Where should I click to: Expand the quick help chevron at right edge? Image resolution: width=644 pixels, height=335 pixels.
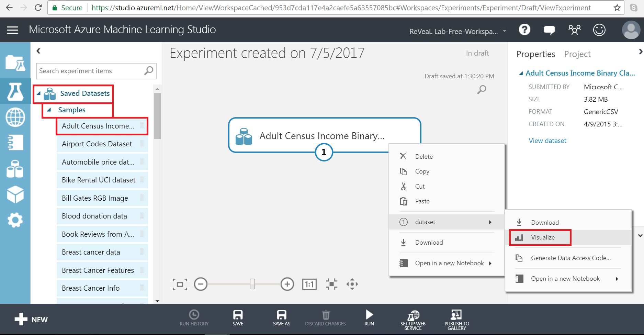[x=640, y=236]
